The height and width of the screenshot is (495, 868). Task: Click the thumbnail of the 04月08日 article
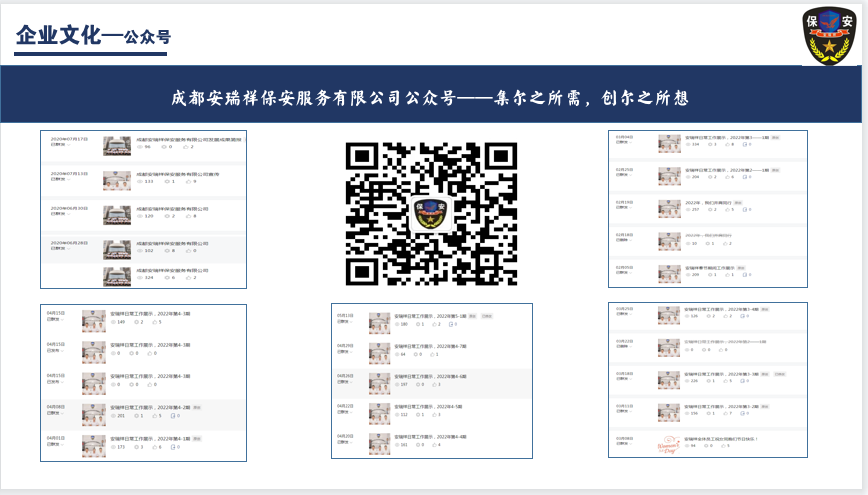point(94,414)
